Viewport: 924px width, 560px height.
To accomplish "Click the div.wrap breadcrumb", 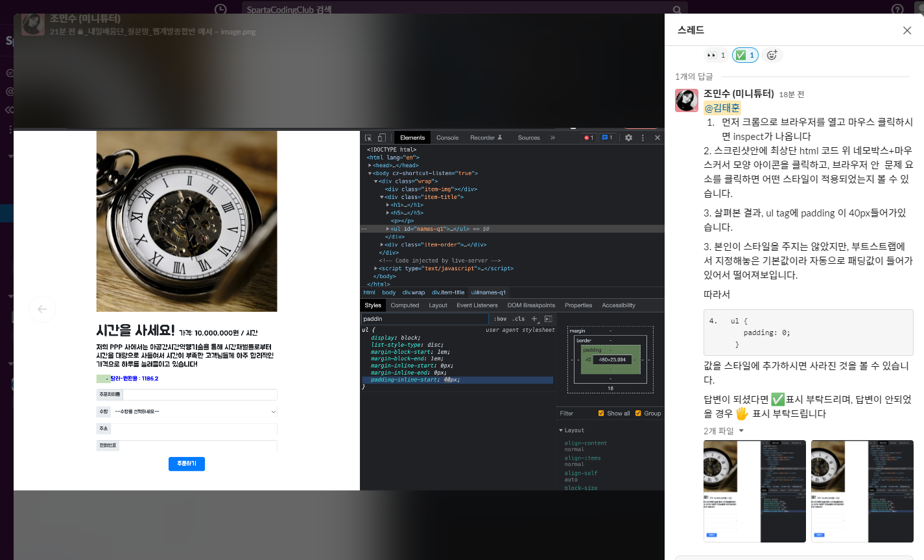I will [414, 292].
